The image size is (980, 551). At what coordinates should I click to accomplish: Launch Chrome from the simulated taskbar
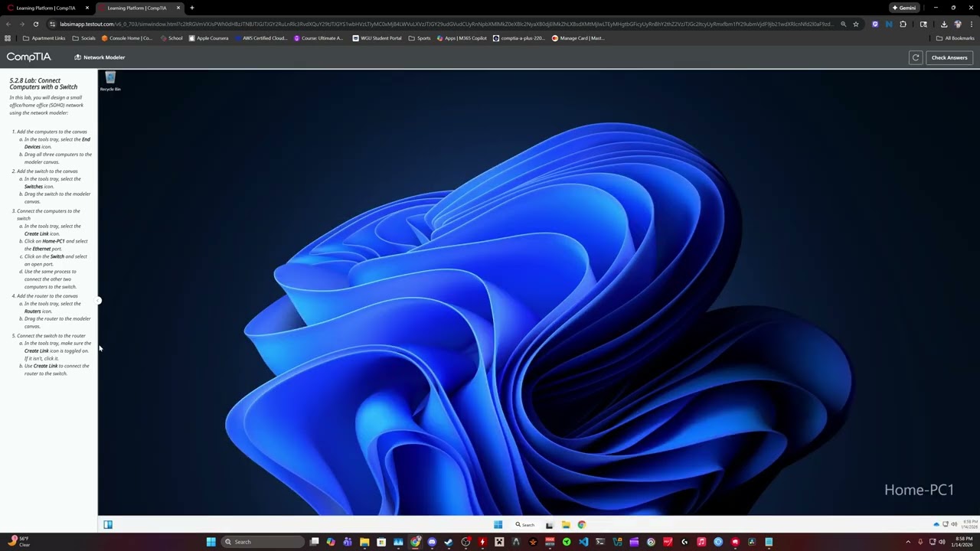582,525
